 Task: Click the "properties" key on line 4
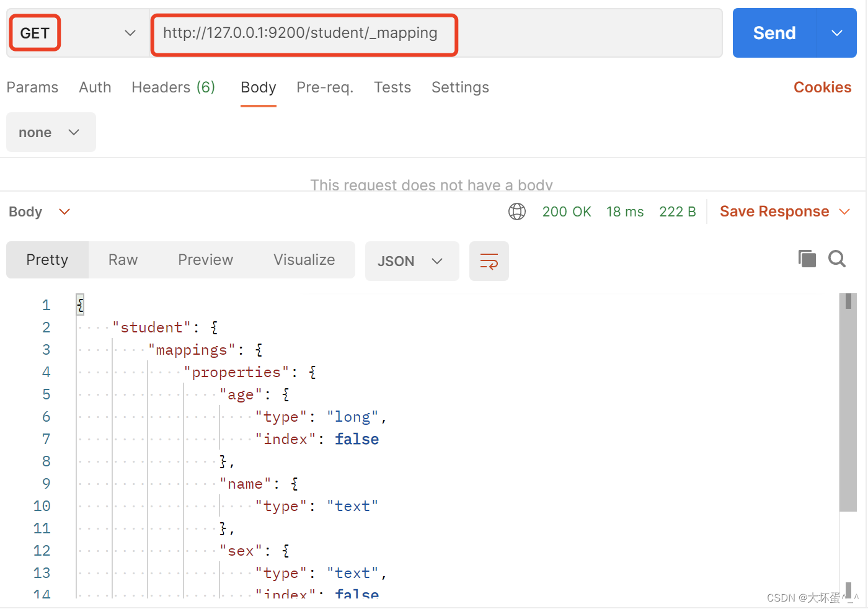coord(237,372)
